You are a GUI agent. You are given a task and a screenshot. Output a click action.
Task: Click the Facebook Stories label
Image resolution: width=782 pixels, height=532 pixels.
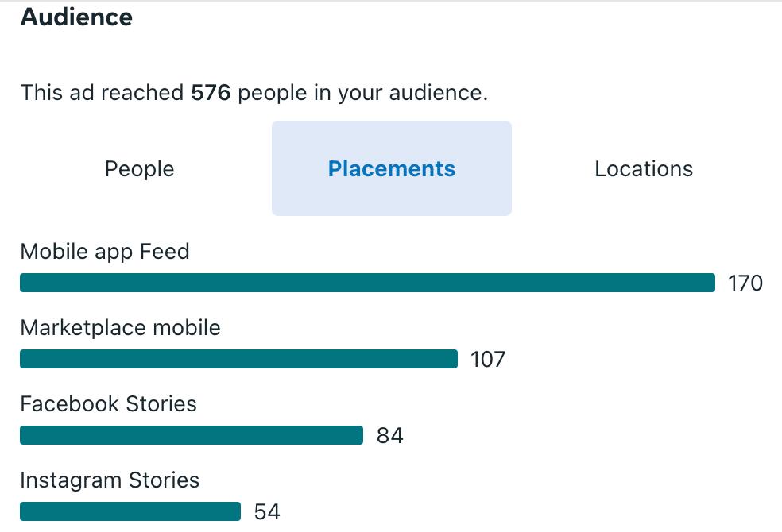tap(108, 404)
